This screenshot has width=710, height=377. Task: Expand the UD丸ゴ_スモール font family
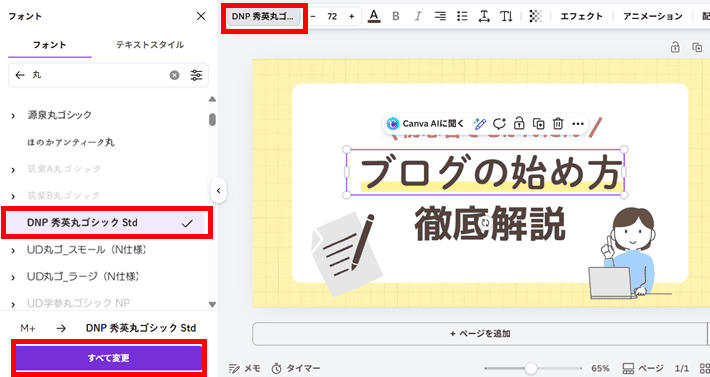(x=13, y=251)
